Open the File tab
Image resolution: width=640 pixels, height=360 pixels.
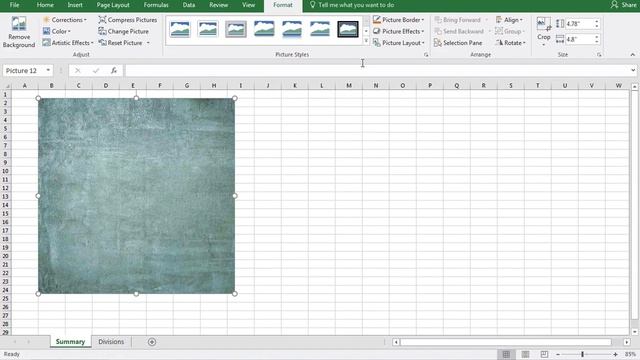(x=14, y=5)
